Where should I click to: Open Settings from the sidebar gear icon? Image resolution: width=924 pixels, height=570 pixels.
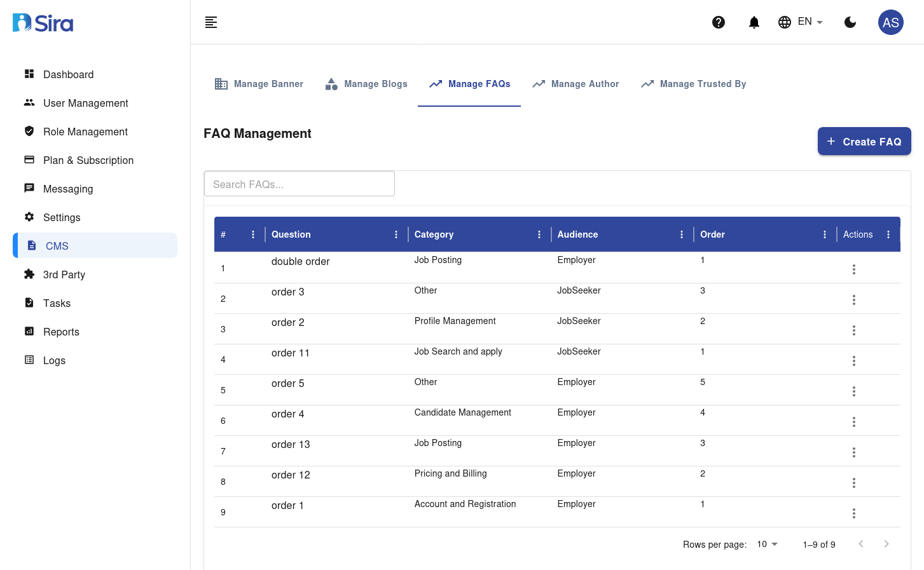tap(29, 217)
